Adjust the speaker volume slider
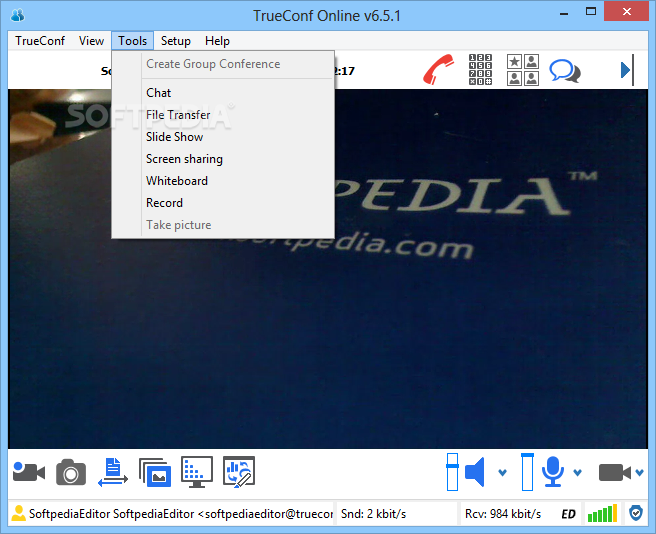The image size is (656, 534). coord(452,472)
